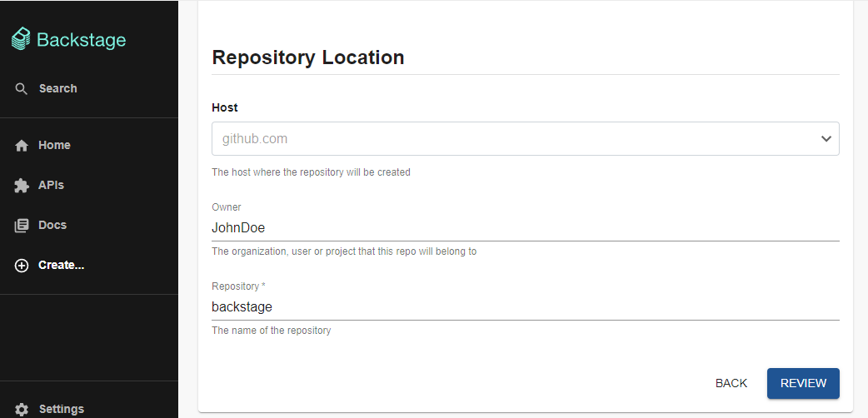
Task: Open the Home sidebar item
Action: (54, 146)
